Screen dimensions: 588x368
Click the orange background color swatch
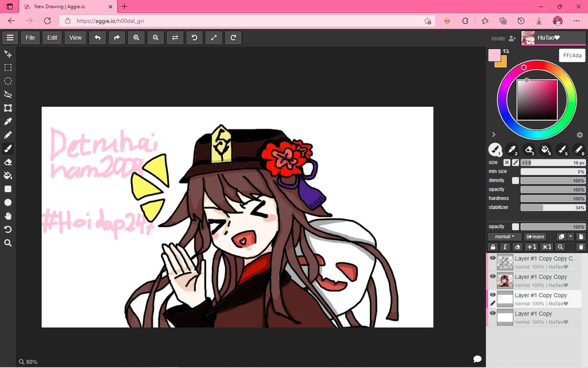[x=504, y=64]
